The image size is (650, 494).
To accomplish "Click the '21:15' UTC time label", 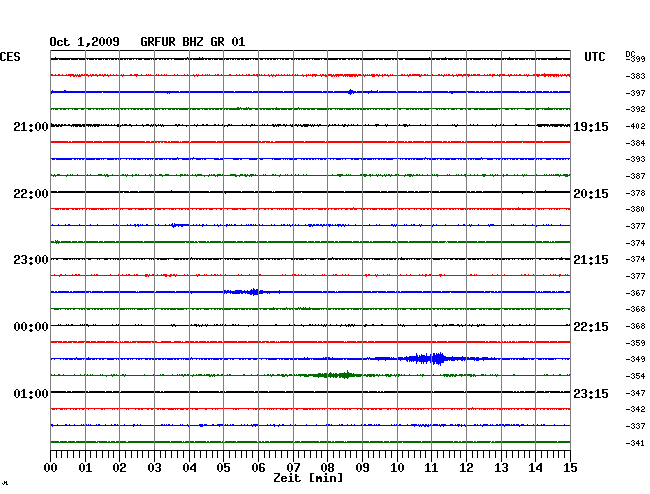I will coord(591,260).
